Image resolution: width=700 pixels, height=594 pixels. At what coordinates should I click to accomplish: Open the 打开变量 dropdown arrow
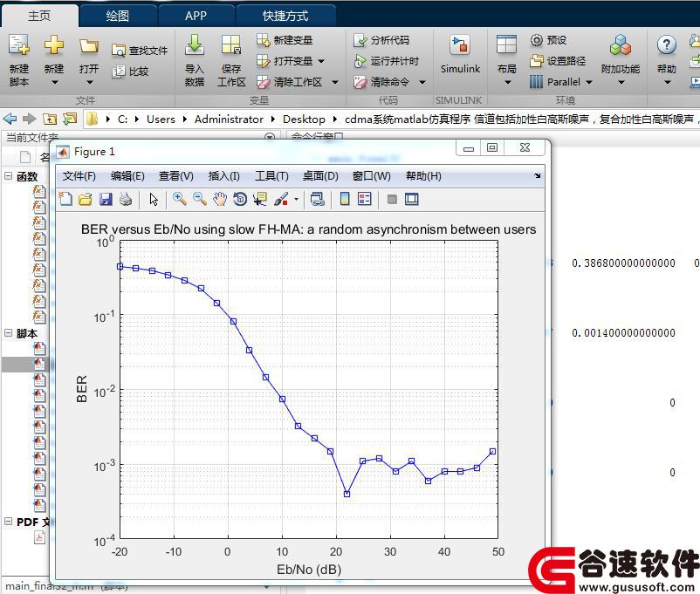(321, 61)
